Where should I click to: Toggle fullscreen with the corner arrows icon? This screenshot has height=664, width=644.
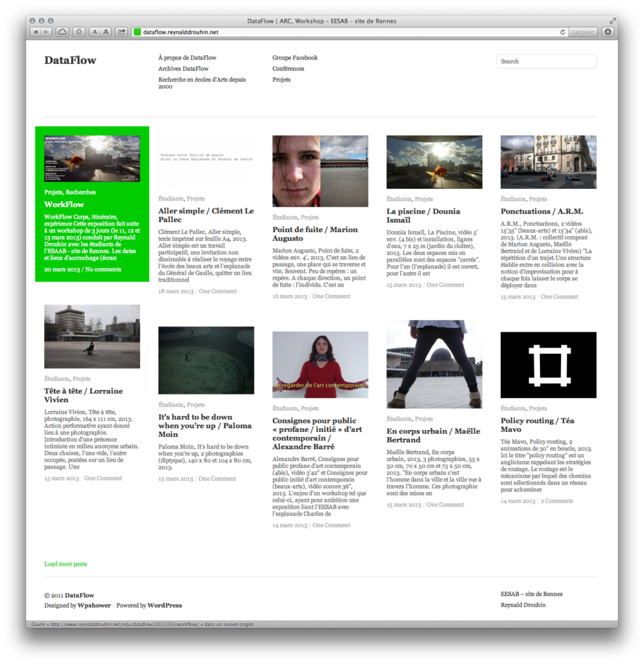pyautogui.click(x=612, y=21)
